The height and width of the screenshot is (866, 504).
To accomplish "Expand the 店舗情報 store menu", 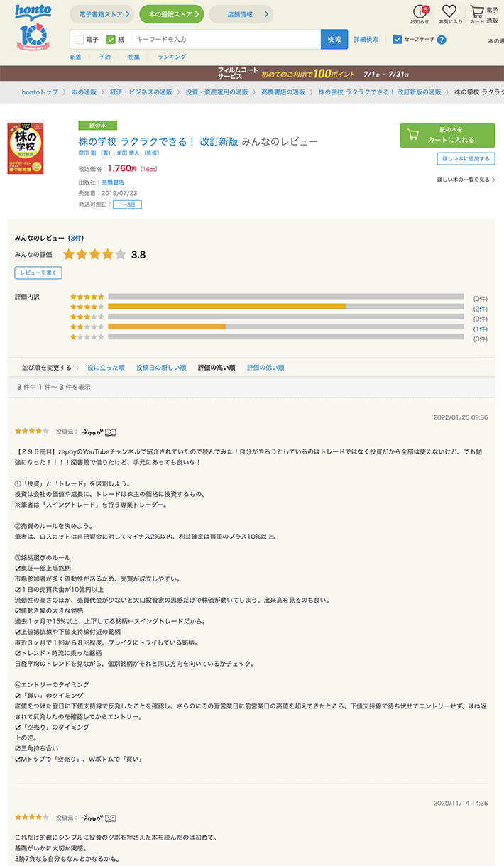I will [x=240, y=14].
